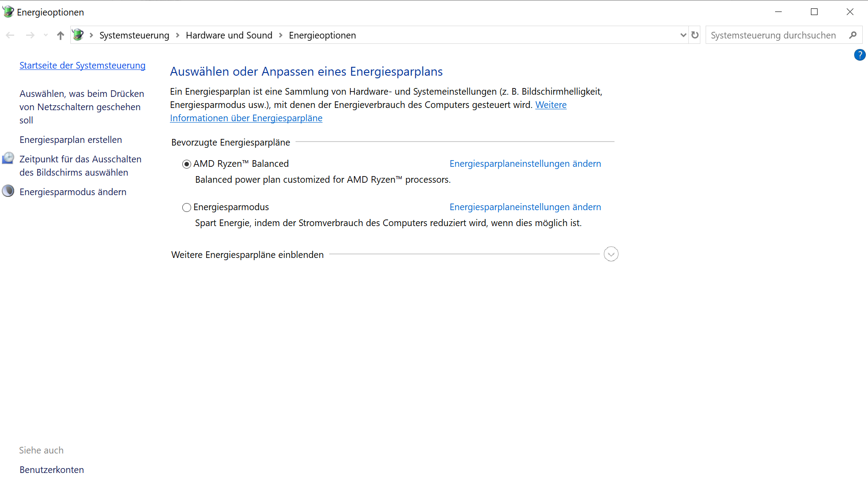The width and height of the screenshot is (868, 488).
Task: Click the refresh address bar icon
Action: (695, 35)
